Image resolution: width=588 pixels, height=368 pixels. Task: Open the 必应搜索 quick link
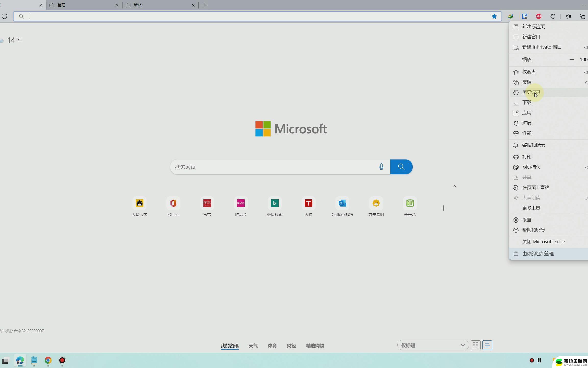[275, 207]
